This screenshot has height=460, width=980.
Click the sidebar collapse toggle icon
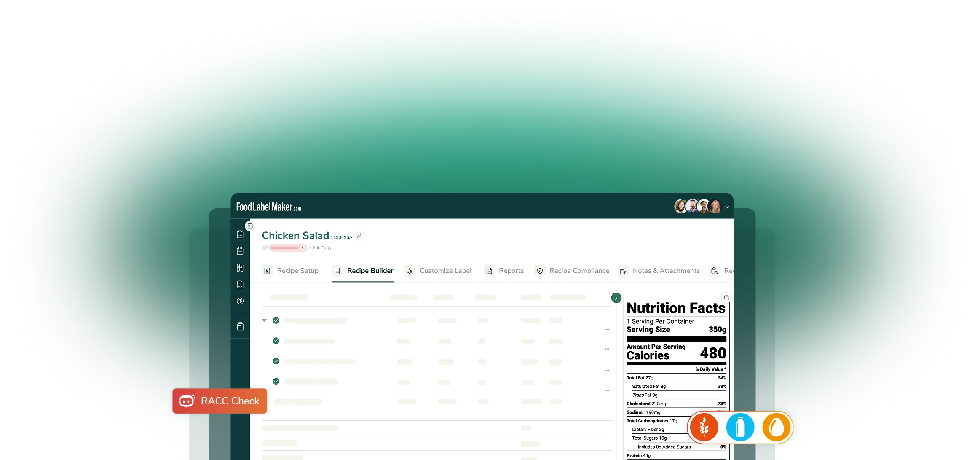pos(250,226)
